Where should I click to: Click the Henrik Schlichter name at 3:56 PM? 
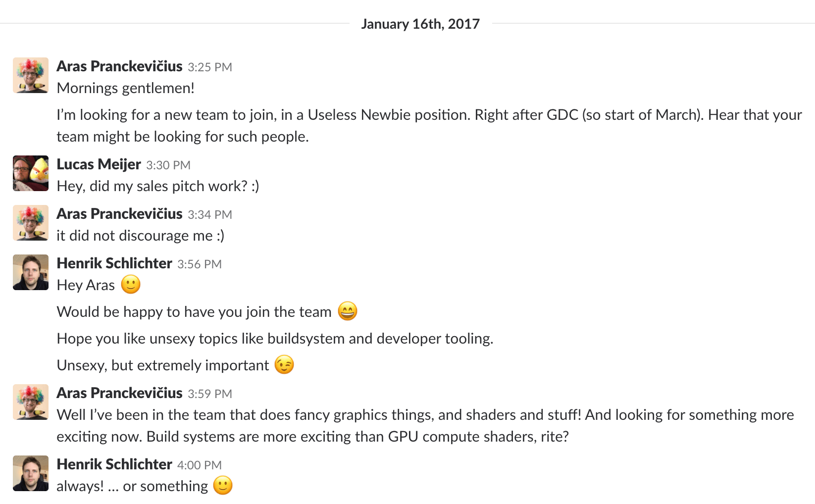[114, 263]
